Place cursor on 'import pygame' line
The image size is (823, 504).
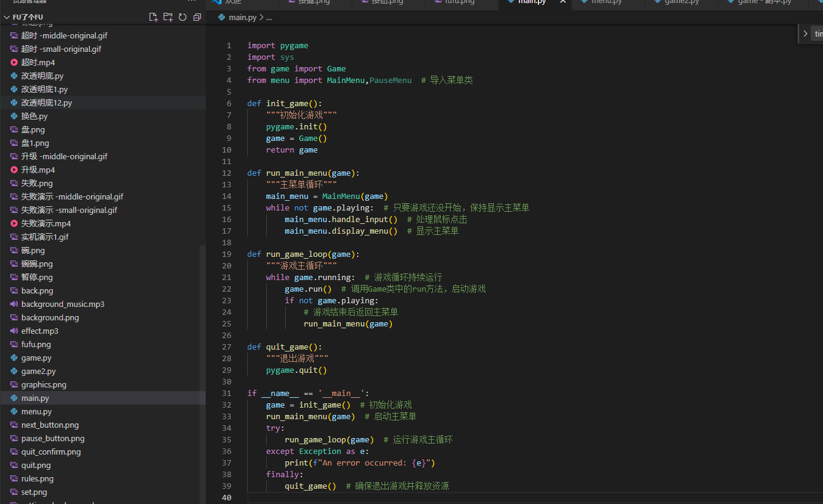278,46
